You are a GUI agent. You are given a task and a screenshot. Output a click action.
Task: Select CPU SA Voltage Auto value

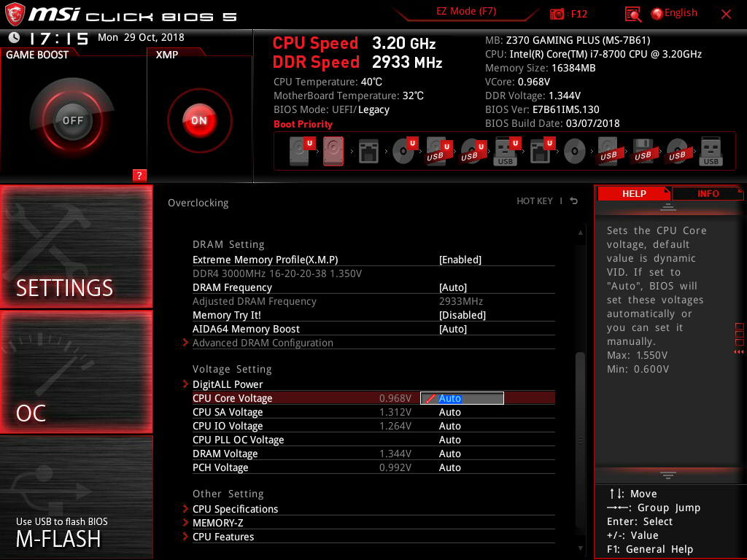(449, 412)
